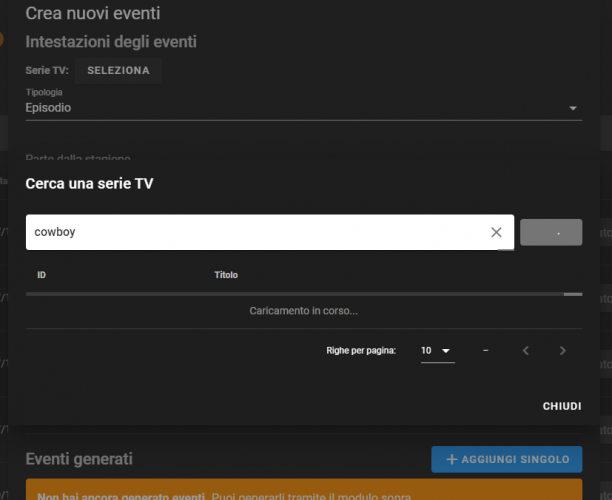Clear the cowboy search field with X
This screenshot has width=612, height=500.
496,232
